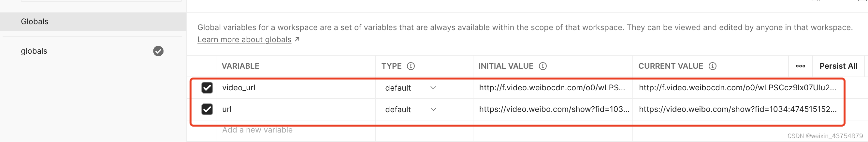Uncheck the url variable checkbox
868x142 pixels.
(x=207, y=109)
